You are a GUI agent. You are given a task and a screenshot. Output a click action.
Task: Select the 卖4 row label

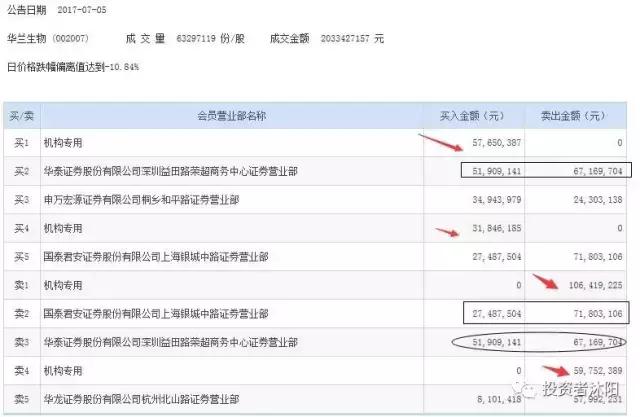point(22,371)
